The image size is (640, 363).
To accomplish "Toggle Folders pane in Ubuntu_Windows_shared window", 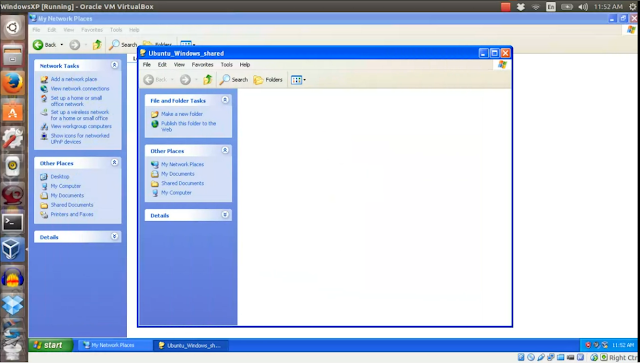I will point(268,80).
